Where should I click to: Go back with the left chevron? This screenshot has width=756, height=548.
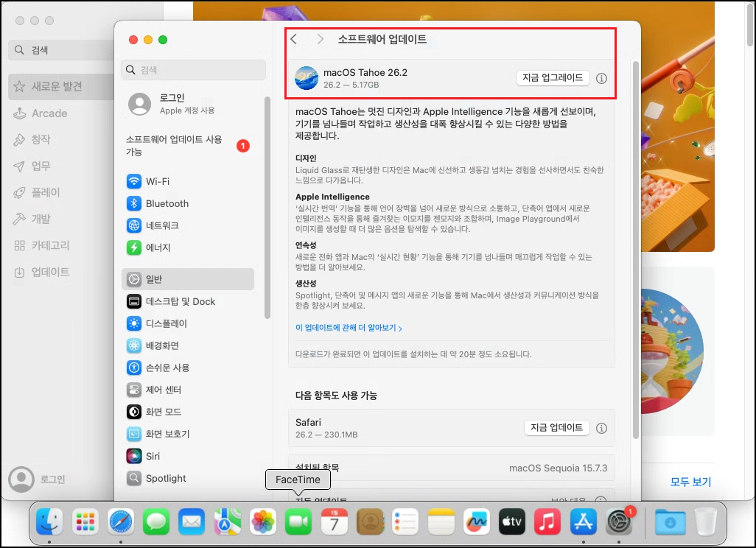click(x=293, y=39)
